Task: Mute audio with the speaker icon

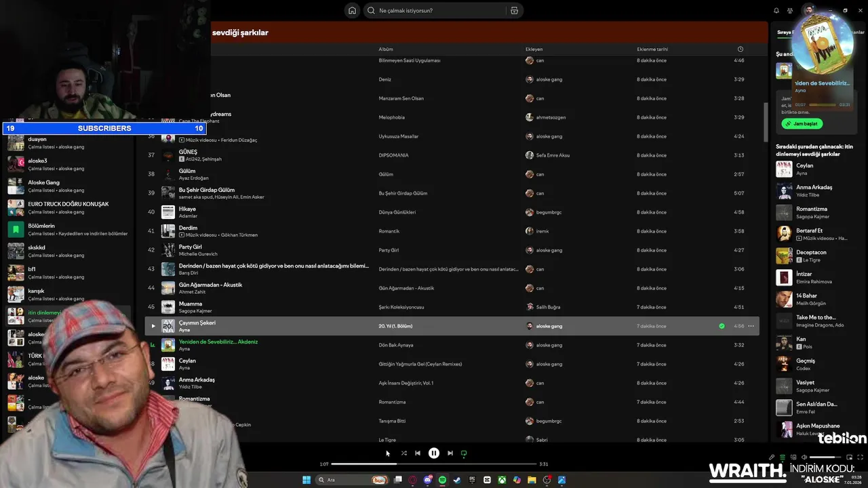Action: pyautogui.click(x=804, y=457)
